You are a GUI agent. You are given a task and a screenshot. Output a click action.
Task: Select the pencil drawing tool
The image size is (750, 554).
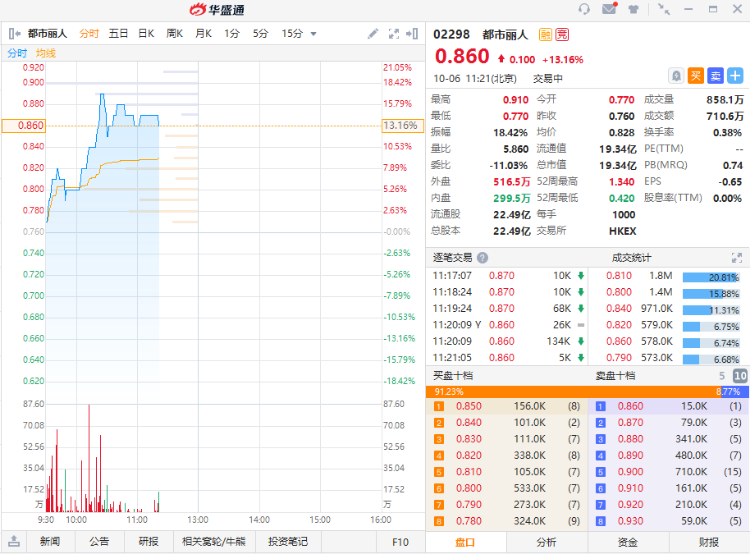pyautogui.click(x=373, y=33)
